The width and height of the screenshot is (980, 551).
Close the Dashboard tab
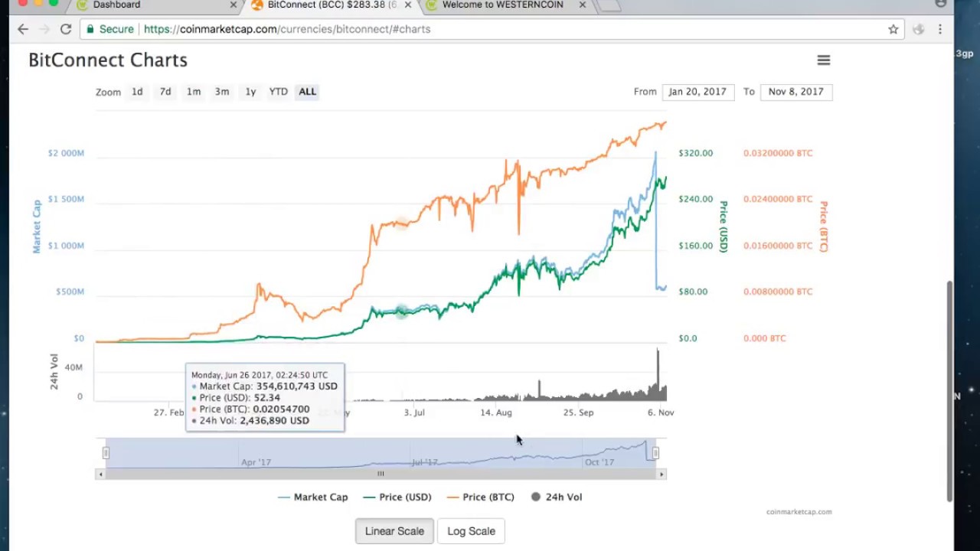click(x=234, y=5)
